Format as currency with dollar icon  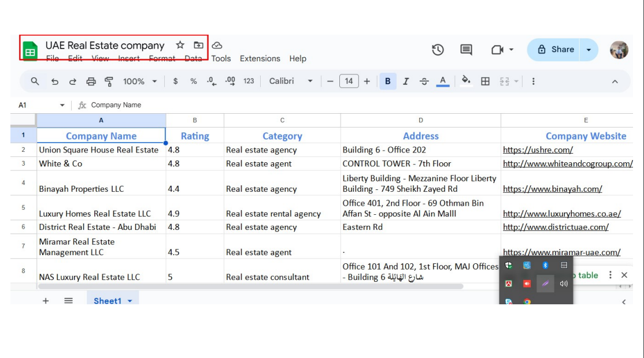(175, 81)
